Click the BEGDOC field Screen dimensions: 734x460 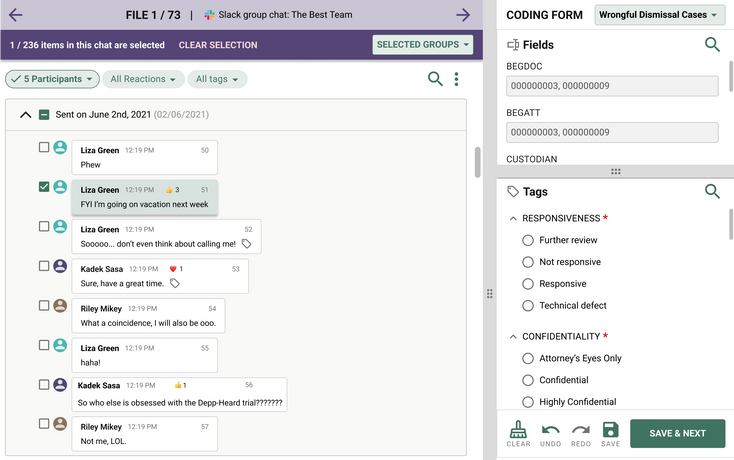tap(612, 86)
